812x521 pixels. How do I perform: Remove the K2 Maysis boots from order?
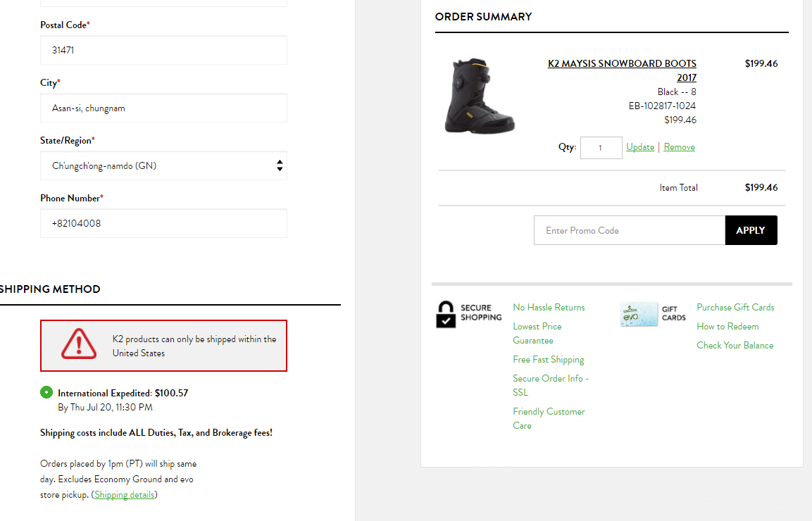pyautogui.click(x=680, y=147)
